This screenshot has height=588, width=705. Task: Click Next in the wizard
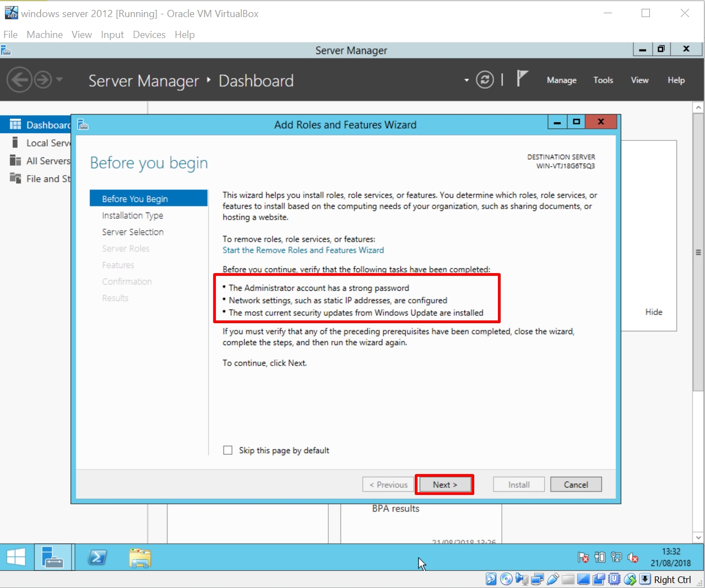pos(444,484)
